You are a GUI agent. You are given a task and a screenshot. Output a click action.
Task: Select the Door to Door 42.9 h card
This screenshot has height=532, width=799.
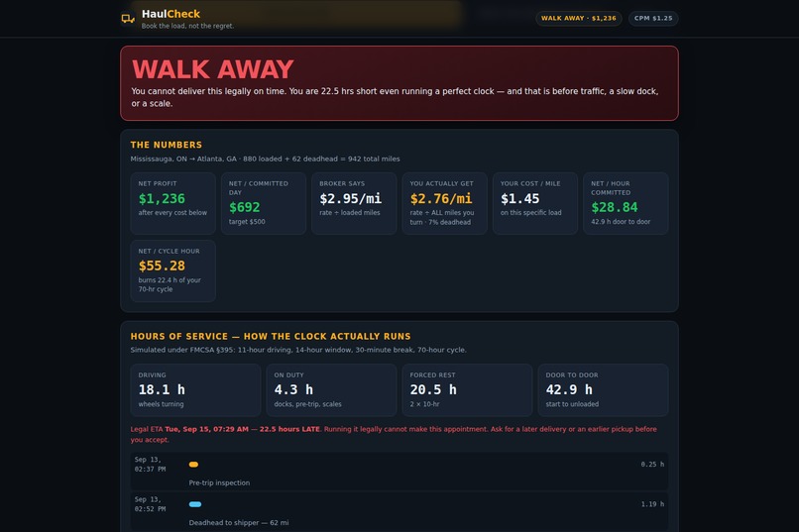pos(604,390)
